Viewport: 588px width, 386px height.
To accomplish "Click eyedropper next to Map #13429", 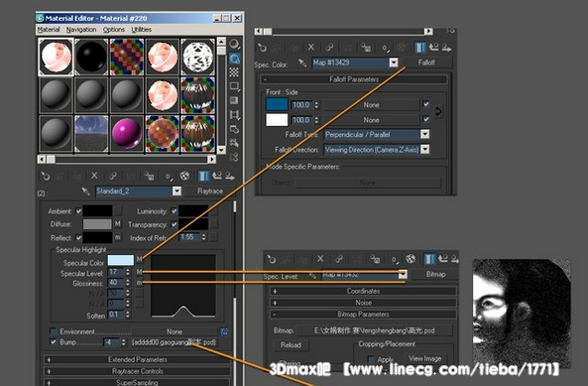I will (302, 64).
